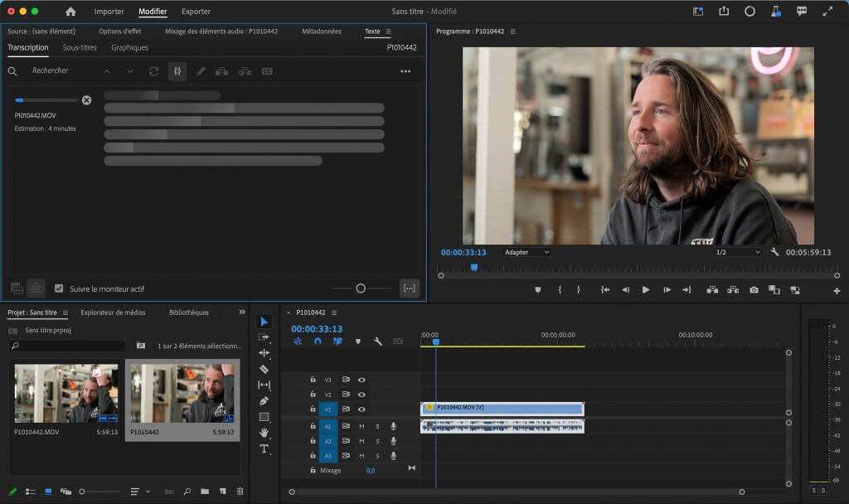Select the Pen tool
Viewport: 849px width, 504px height.
tap(264, 399)
